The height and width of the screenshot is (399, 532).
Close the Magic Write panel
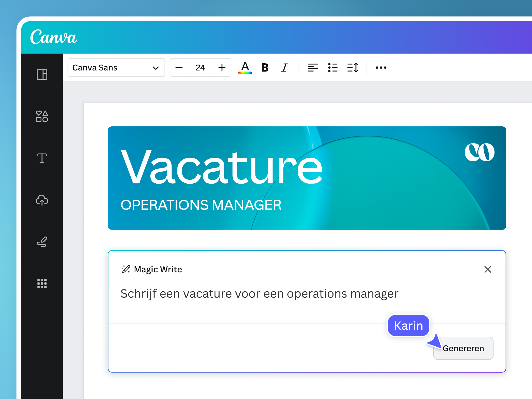point(487,269)
